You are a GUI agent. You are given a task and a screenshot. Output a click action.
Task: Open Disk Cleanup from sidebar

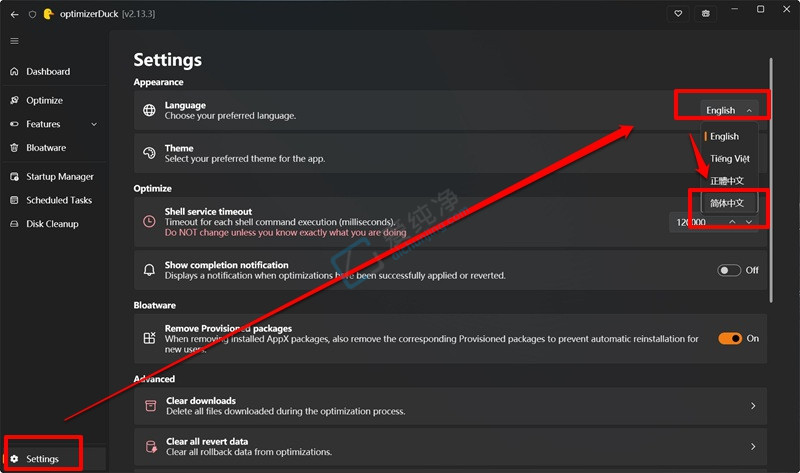53,223
